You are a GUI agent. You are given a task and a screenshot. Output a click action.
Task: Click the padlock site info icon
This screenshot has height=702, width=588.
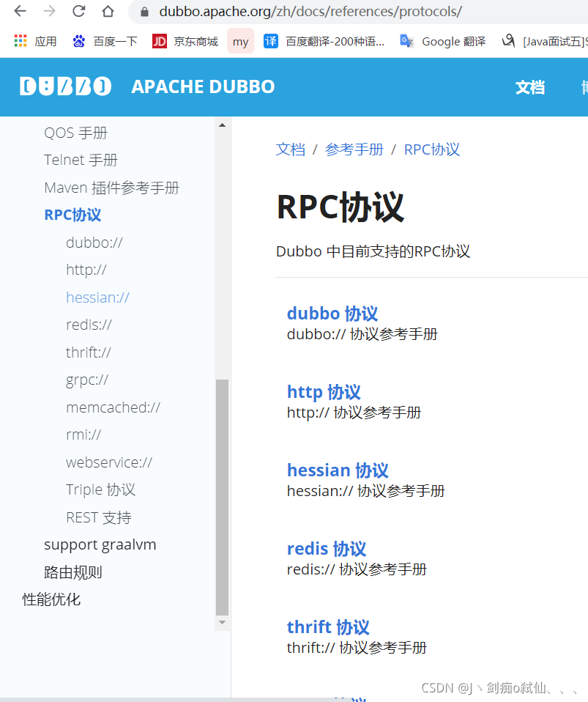pos(144,12)
